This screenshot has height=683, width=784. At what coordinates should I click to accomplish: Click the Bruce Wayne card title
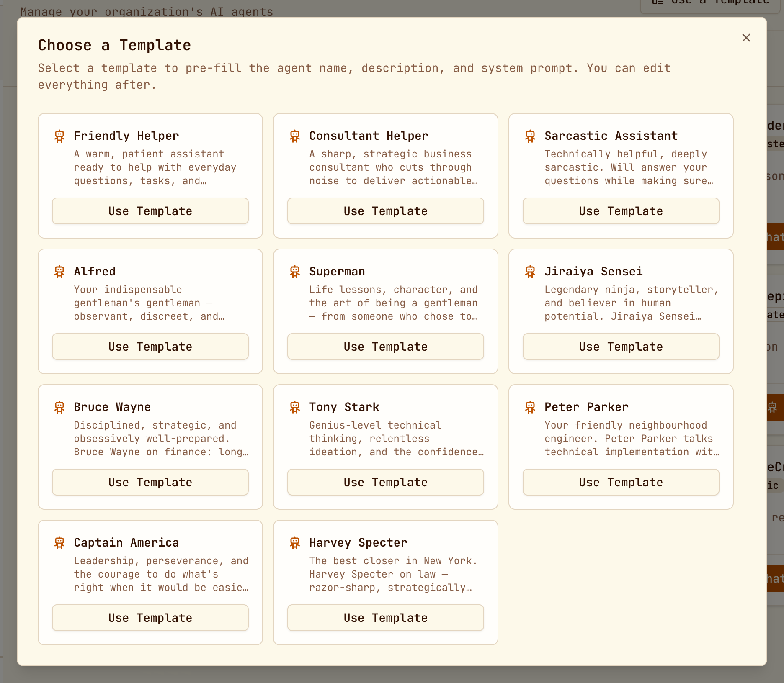click(112, 407)
